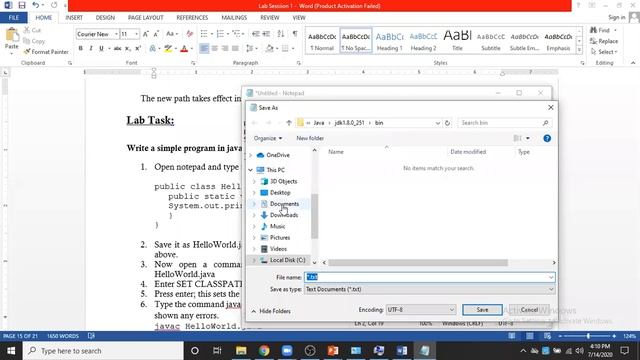Open File Explorer from the taskbar
The height and width of the screenshot is (360, 640).
(241, 351)
